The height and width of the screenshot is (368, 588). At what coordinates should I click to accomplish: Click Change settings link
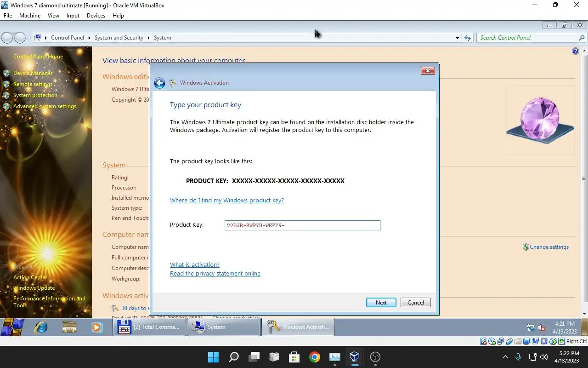click(x=549, y=247)
